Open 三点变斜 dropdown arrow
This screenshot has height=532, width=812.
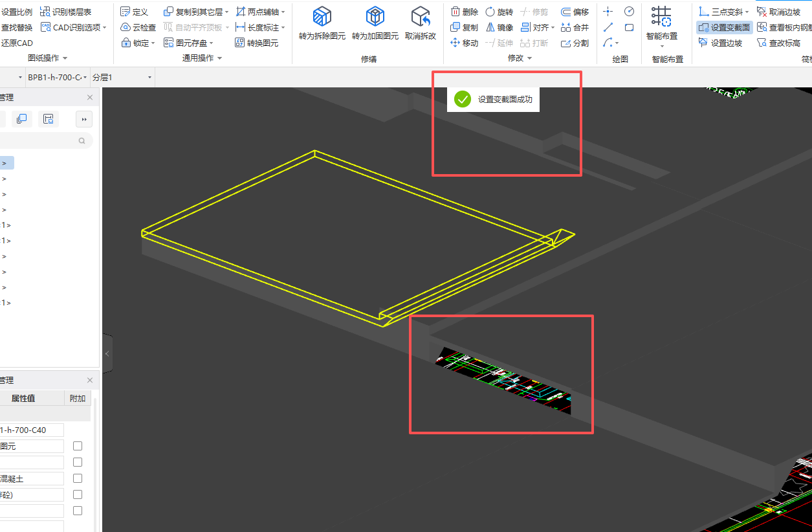[747, 12]
